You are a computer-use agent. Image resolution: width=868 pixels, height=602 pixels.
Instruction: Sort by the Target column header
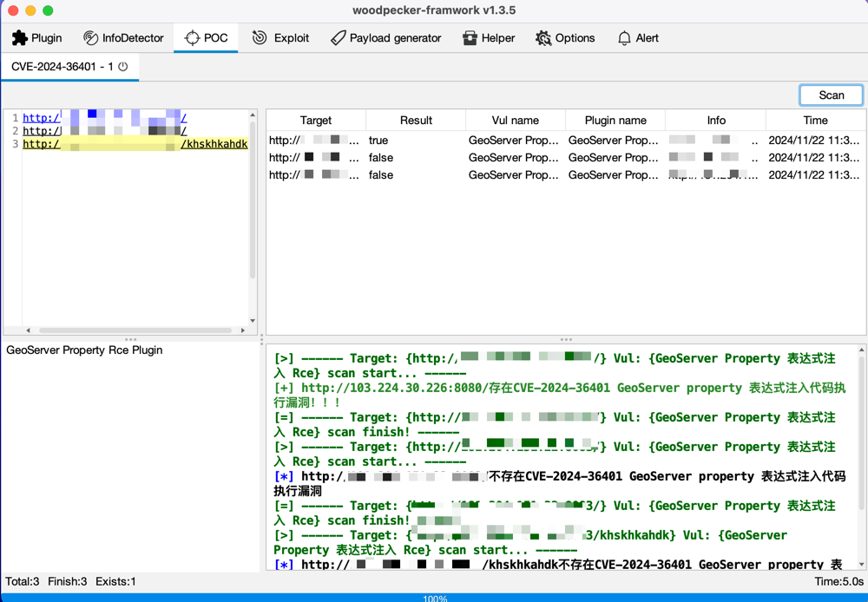(316, 120)
